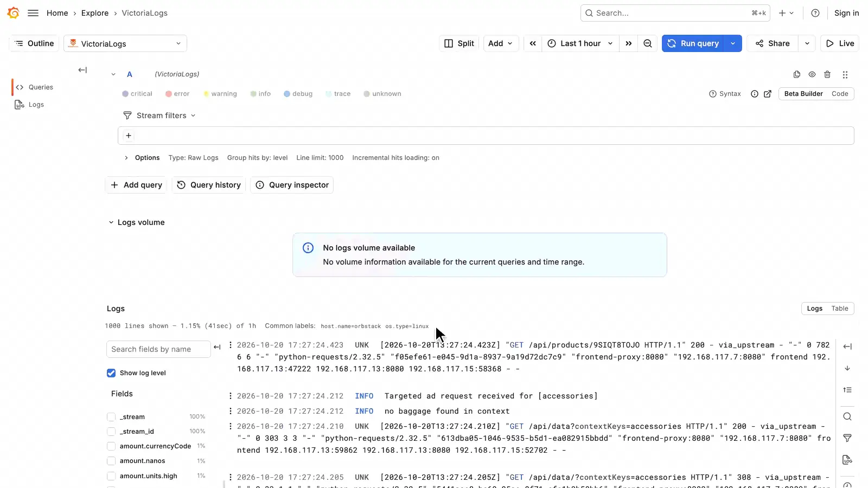Viewport: 868px width, 488px height.
Task: Switch to Table view of logs
Action: (840, 309)
